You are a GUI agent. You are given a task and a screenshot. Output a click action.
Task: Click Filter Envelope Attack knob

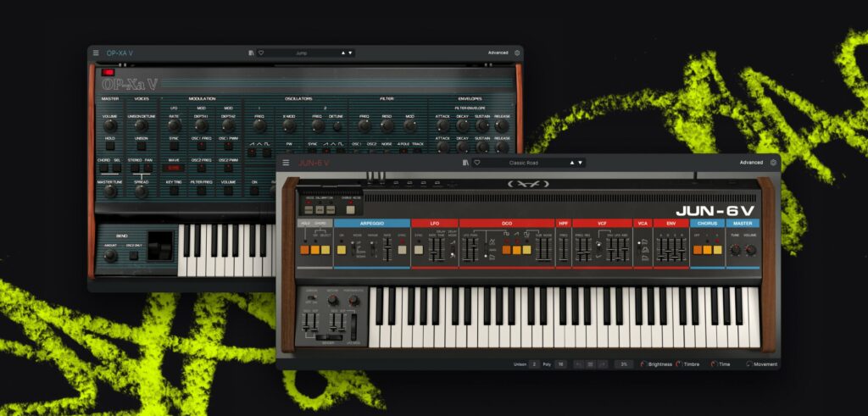(442, 125)
